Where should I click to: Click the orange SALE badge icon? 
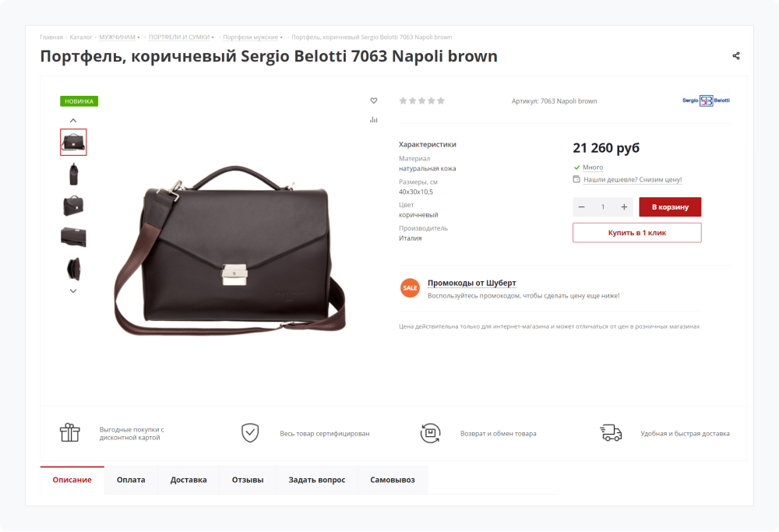[x=410, y=287]
